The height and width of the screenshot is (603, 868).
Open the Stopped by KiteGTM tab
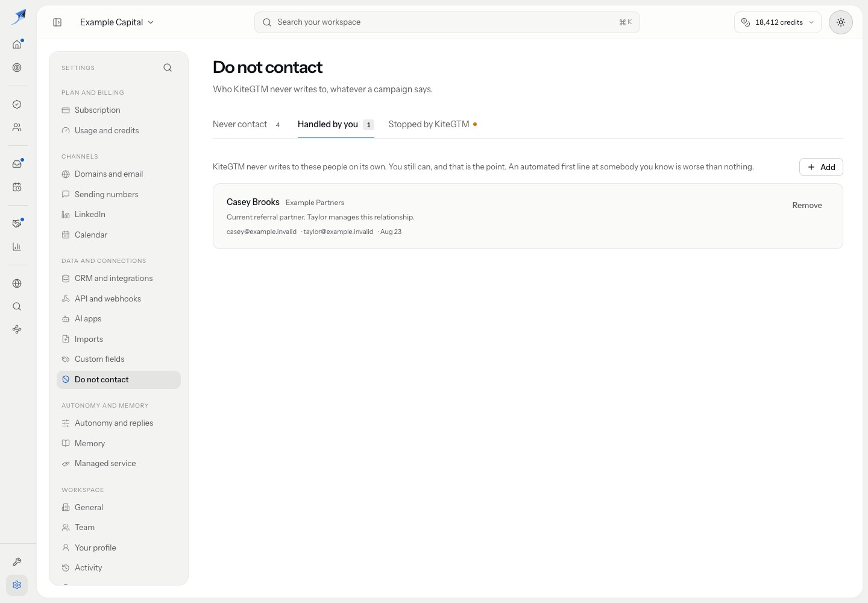(x=433, y=124)
